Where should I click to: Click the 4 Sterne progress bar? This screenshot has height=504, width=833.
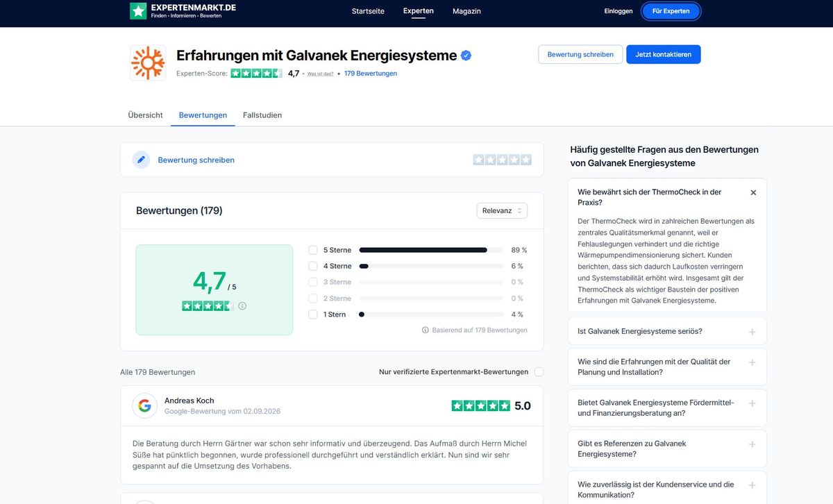click(431, 266)
